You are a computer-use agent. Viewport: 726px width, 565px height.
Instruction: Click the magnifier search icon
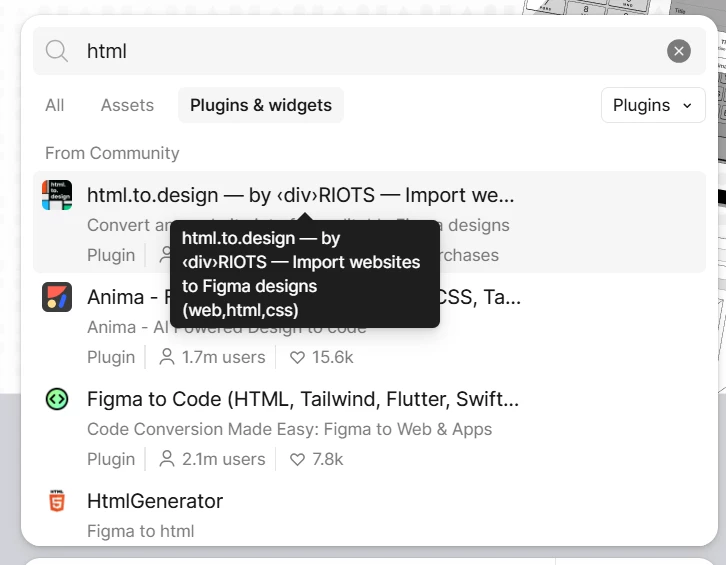[x=56, y=51]
